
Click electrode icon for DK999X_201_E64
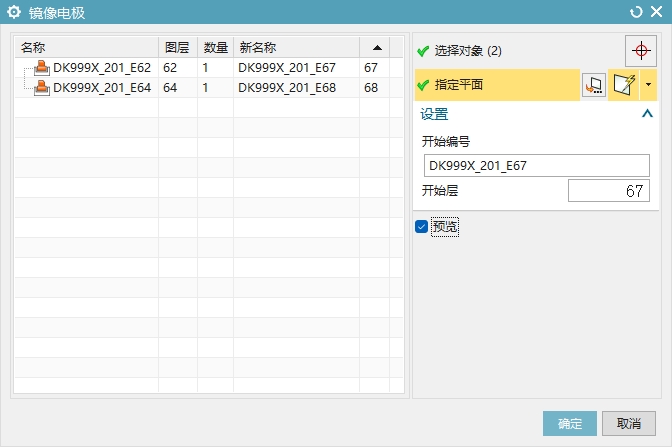(42, 88)
